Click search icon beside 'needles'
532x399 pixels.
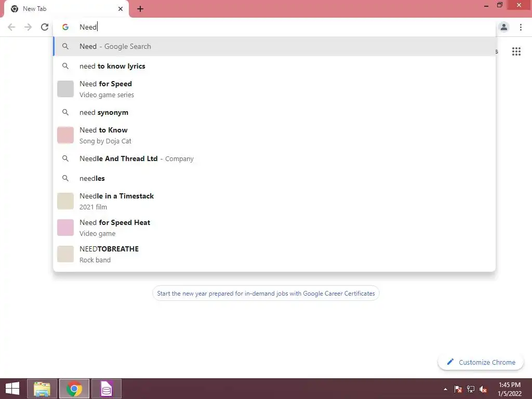click(x=65, y=178)
